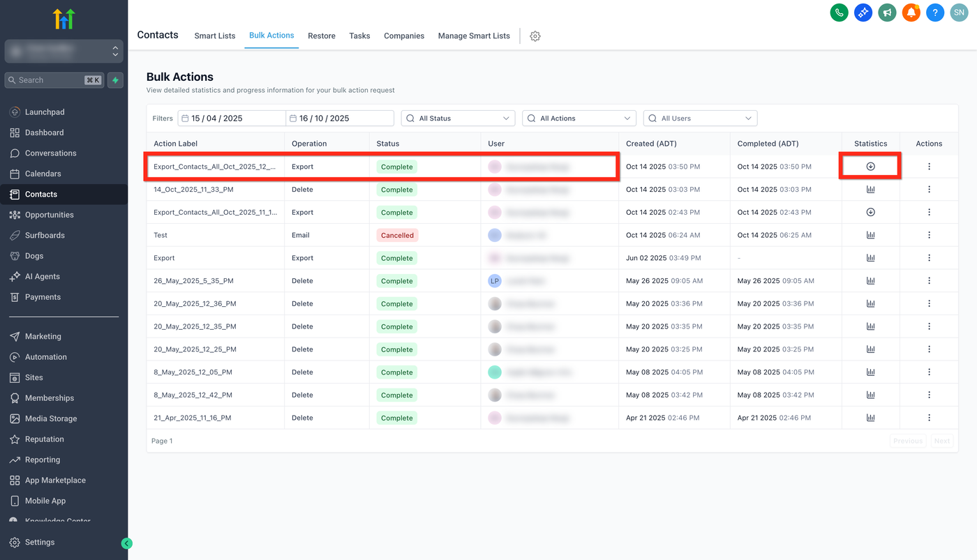This screenshot has width=977, height=560.
Task: Download the first export's file
Action: (870, 167)
